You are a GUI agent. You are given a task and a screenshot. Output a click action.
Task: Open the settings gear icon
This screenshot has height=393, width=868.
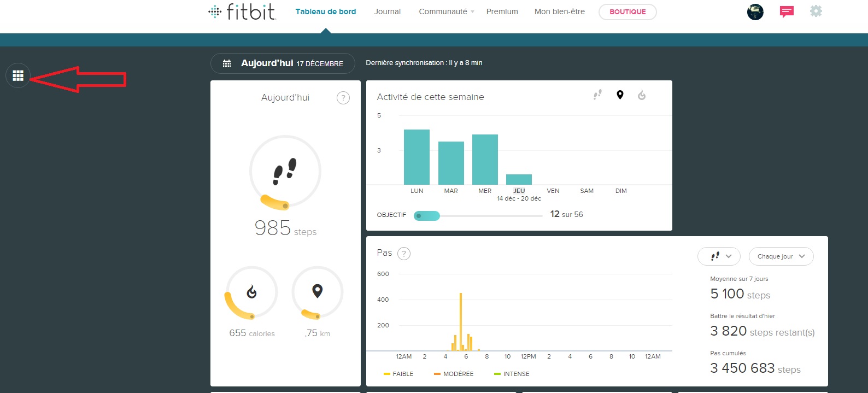tap(816, 11)
